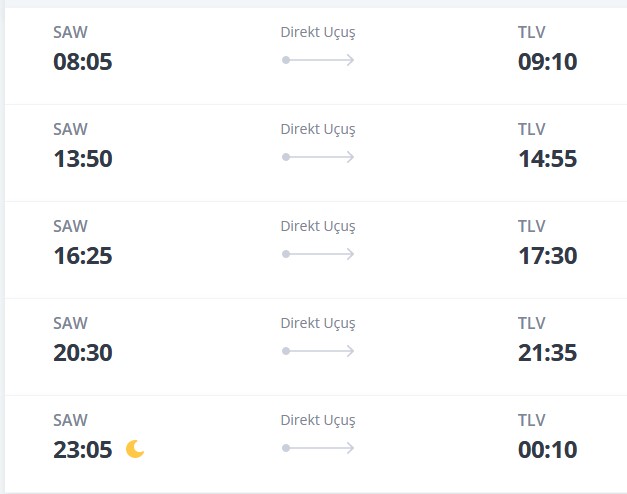
Task: Select the 13:50 departure time
Action: (83, 159)
